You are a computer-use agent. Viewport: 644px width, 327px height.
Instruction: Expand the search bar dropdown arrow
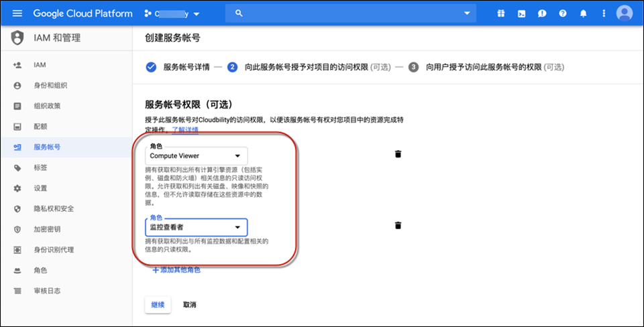pyautogui.click(x=467, y=13)
